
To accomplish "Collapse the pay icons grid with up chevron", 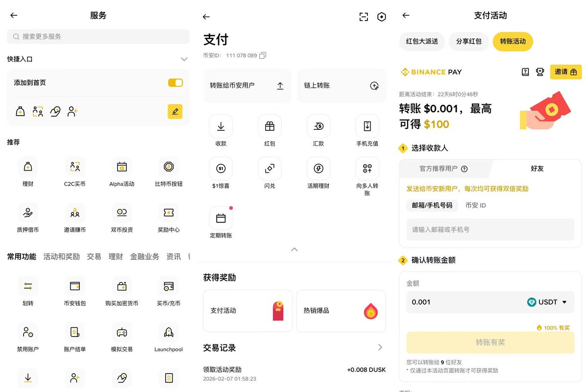I will point(294,249).
